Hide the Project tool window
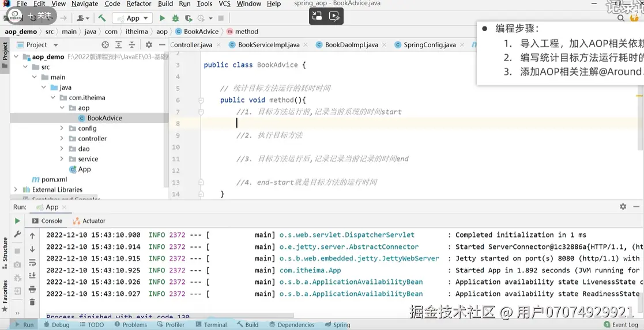This screenshot has width=644, height=330. (162, 45)
